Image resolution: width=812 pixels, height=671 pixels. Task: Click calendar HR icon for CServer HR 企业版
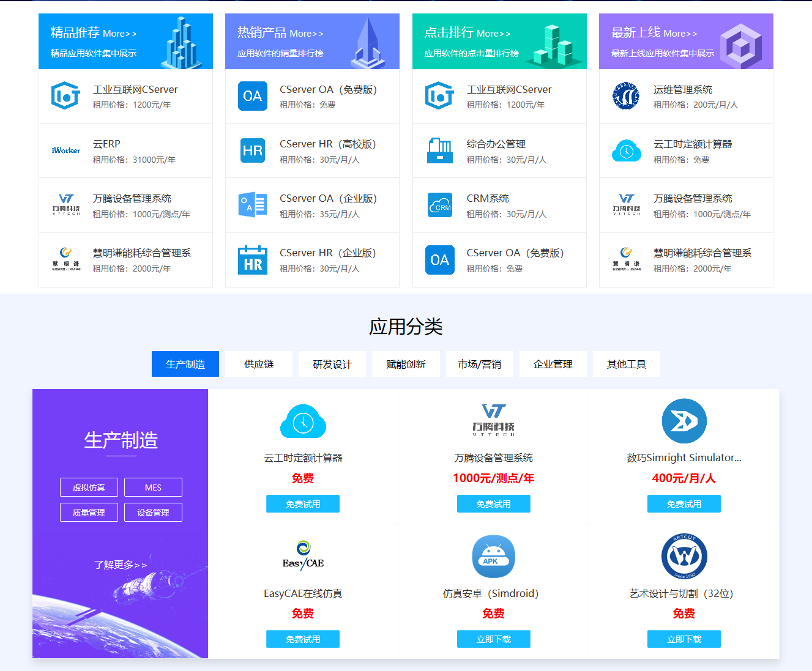click(x=253, y=260)
